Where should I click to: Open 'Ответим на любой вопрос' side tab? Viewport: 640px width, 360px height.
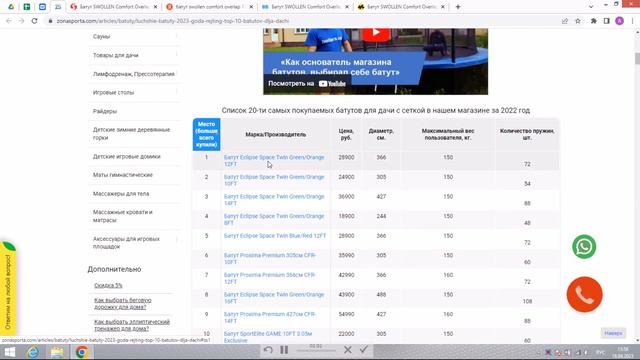(x=8, y=290)
